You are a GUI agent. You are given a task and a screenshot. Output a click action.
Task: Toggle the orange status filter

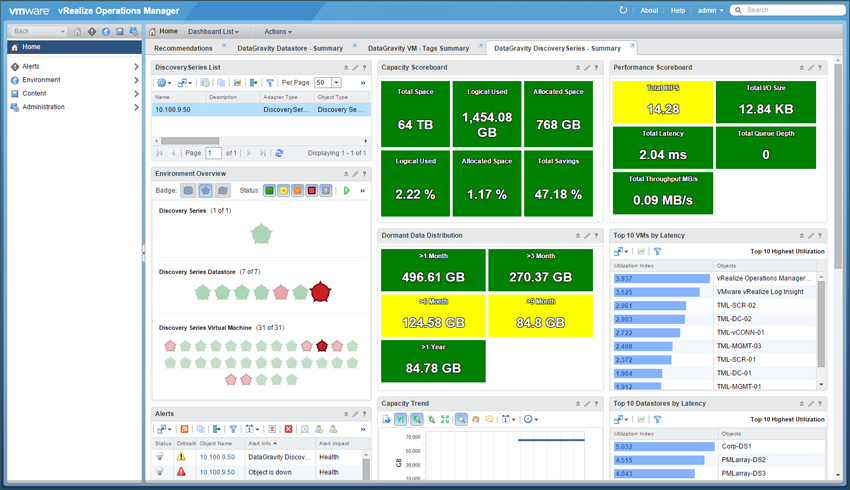[298, 190]
